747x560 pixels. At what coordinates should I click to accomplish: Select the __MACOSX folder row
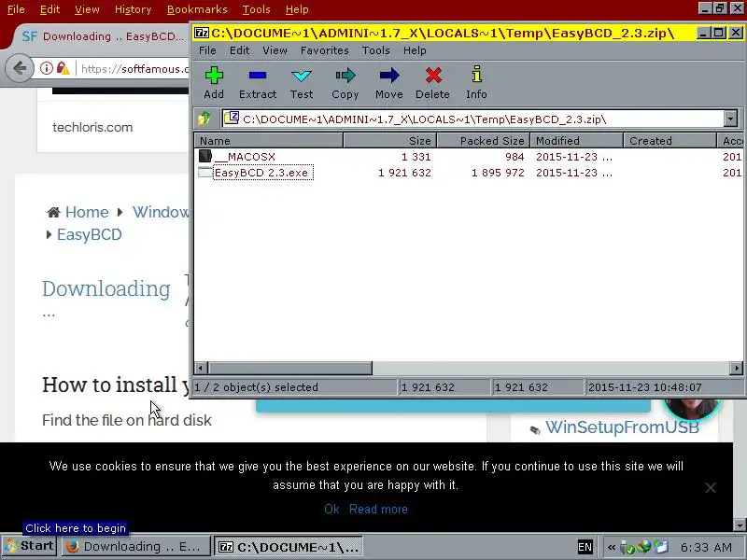point(469,157)
